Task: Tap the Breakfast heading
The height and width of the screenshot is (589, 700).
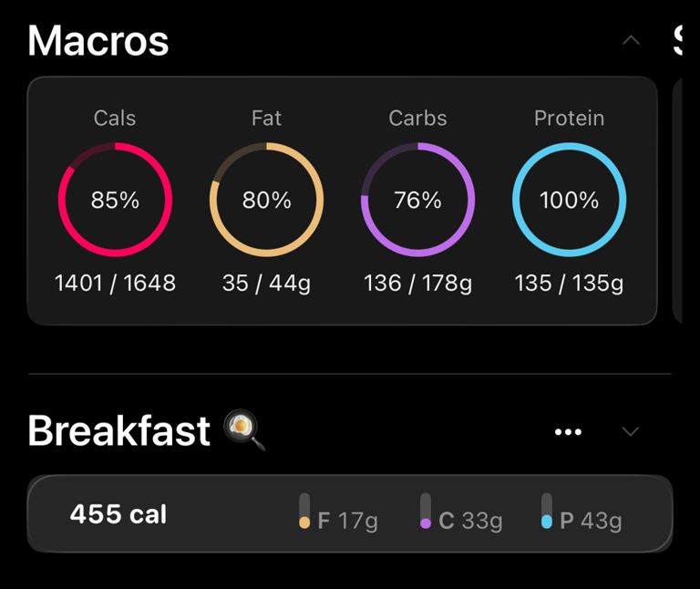Action: coord(119,430)
